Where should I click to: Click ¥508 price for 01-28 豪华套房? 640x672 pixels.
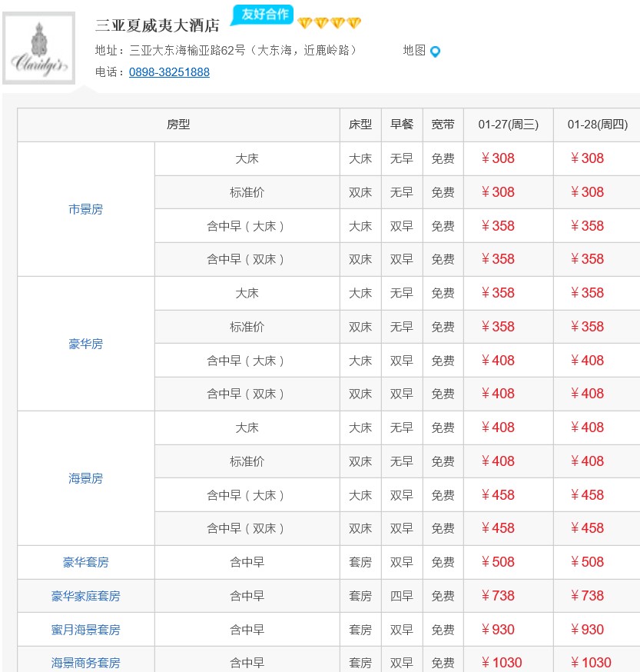[587, 562]
